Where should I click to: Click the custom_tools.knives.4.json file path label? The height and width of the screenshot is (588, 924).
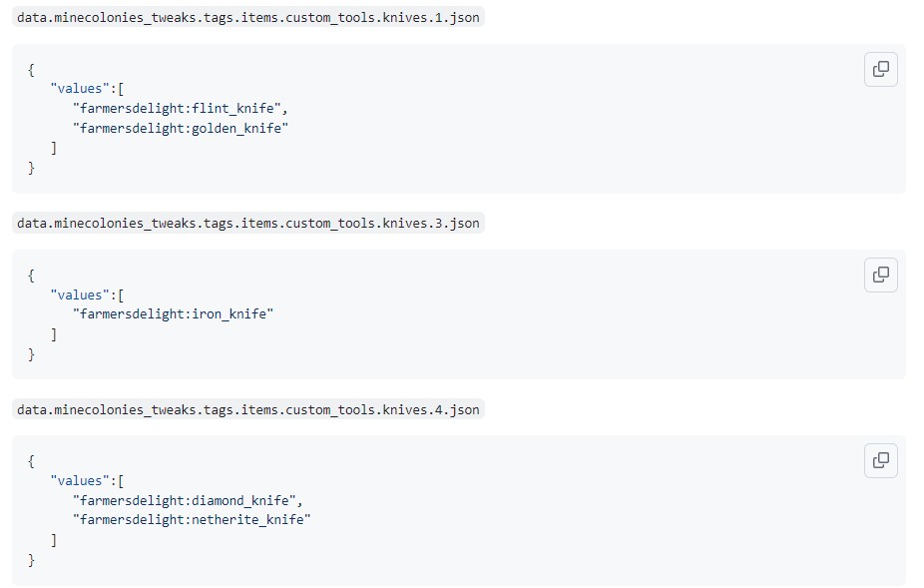(247, 409)
